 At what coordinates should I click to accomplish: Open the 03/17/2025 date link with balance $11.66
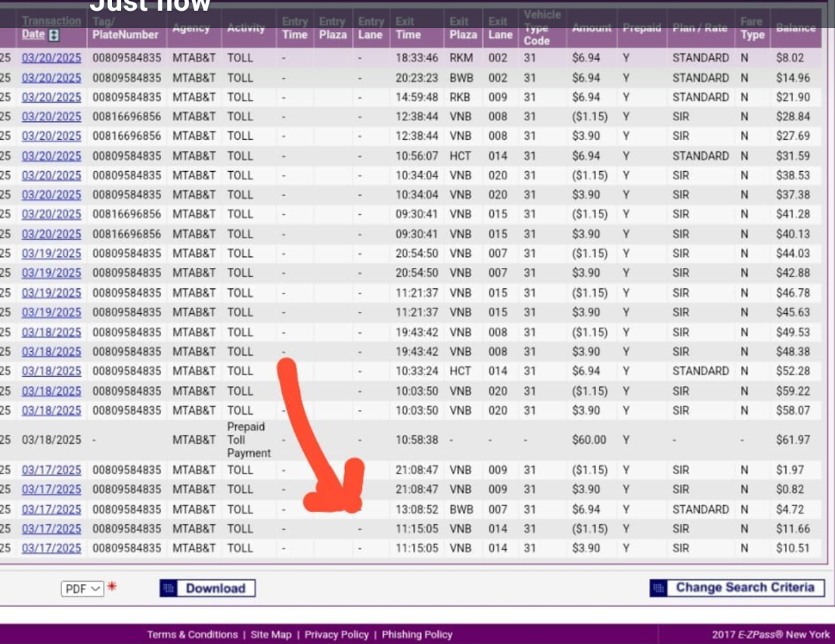(x=52, y=529)
